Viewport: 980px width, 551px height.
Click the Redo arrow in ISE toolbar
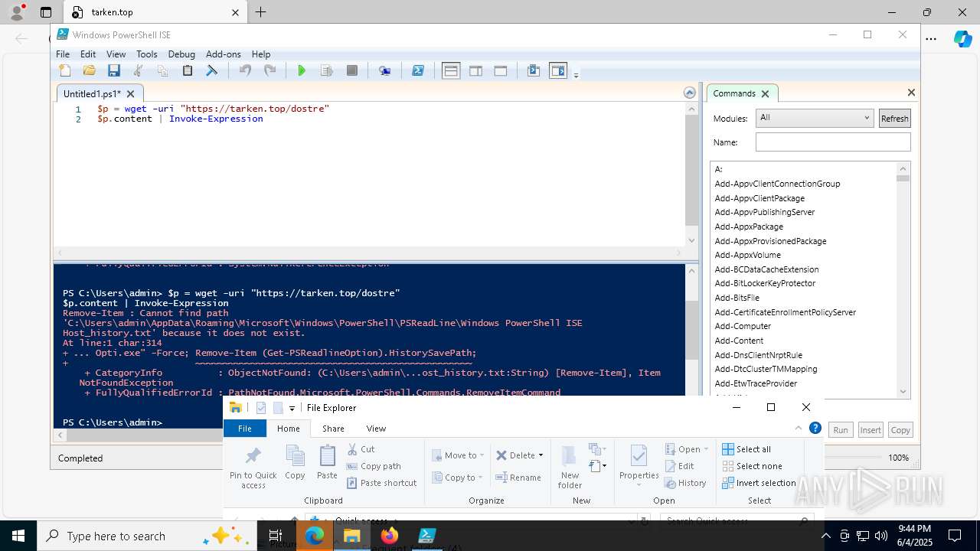[x=269, y=70]
